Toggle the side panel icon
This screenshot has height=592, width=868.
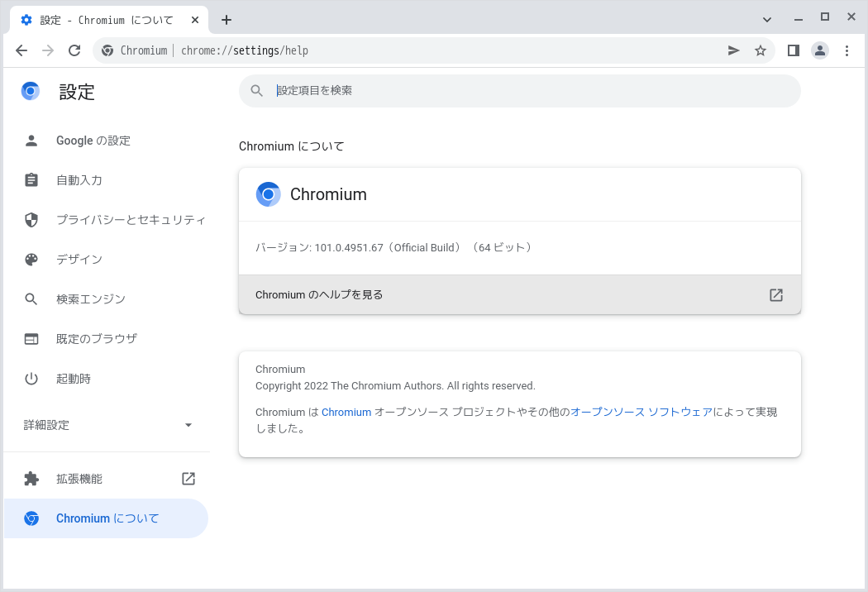click(794, 50)
